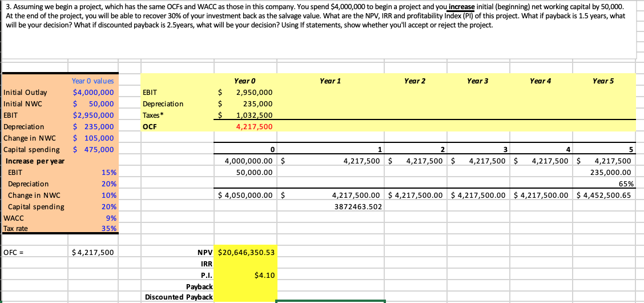Select the 2,950,000 Year 0 EBIT cell
Screen dimensions: 644x303
(245, 93)
